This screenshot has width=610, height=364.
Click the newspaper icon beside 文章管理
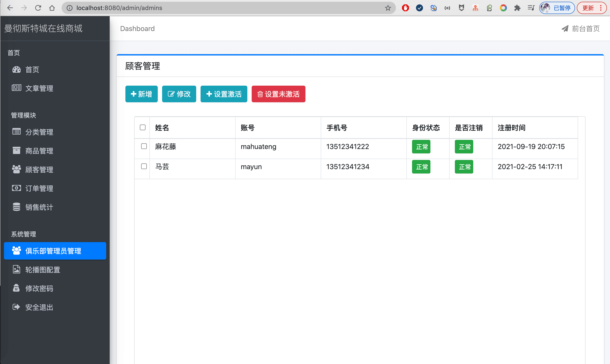16,88
